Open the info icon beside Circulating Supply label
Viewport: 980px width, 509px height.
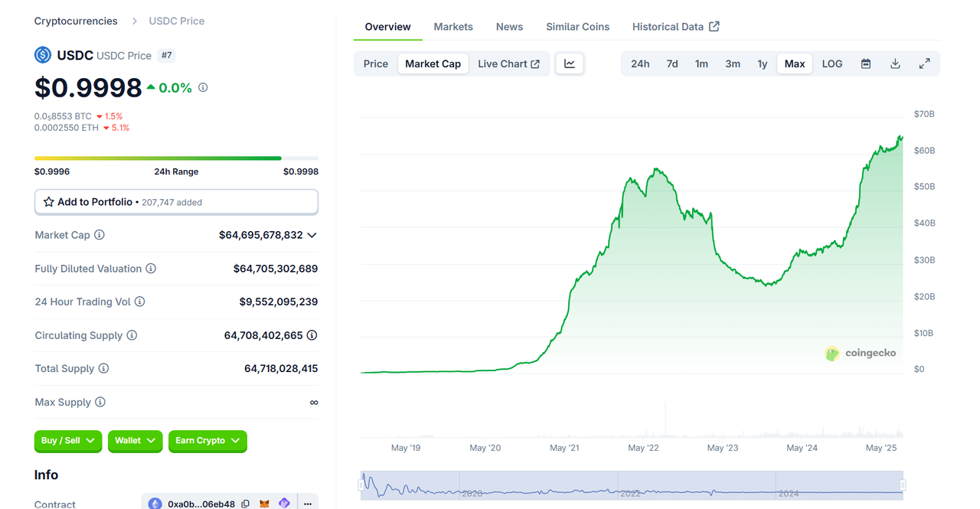pyautogui.click(x=132, y=335)
